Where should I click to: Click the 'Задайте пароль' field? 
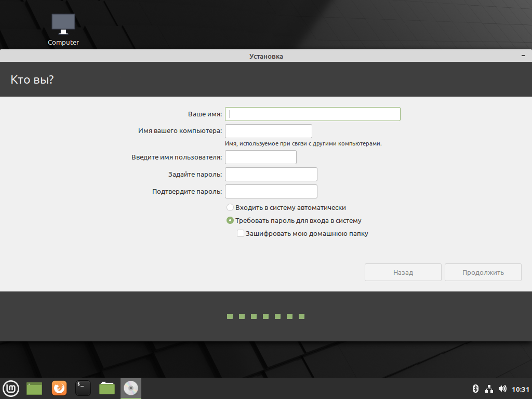271,175
